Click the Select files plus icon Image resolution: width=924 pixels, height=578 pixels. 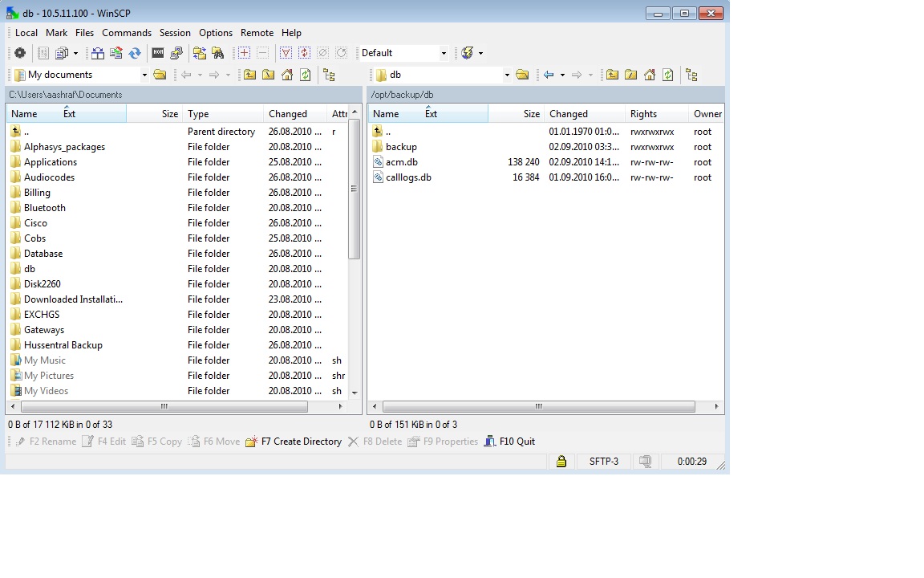pyautogui.click(x=244, y=53)
